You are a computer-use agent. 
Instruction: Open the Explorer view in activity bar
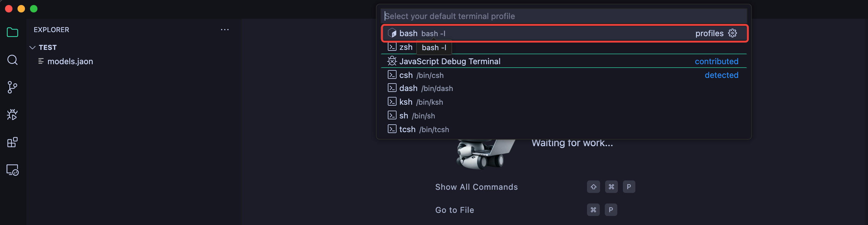(x=12, y=32)
